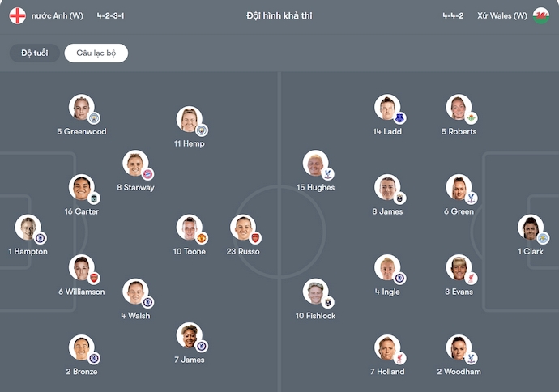
Task: Select player 6 Williamson's avatar
Action: 81,266
